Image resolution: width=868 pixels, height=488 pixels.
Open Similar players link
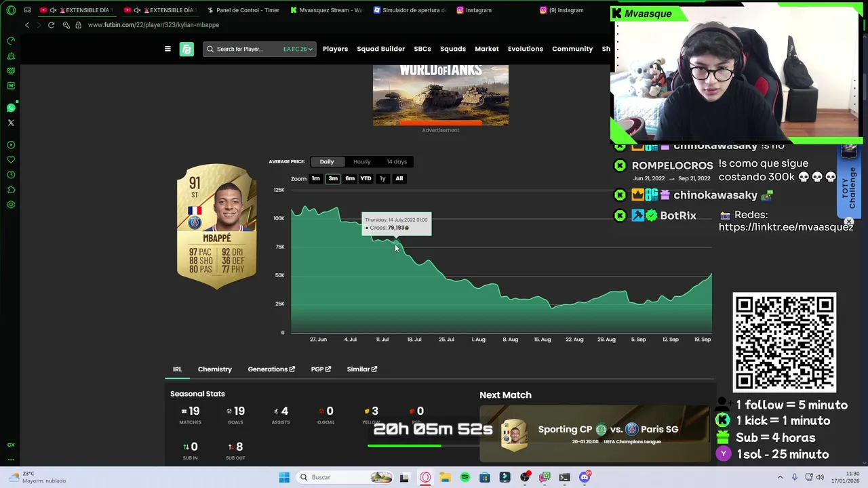[361, 369]
